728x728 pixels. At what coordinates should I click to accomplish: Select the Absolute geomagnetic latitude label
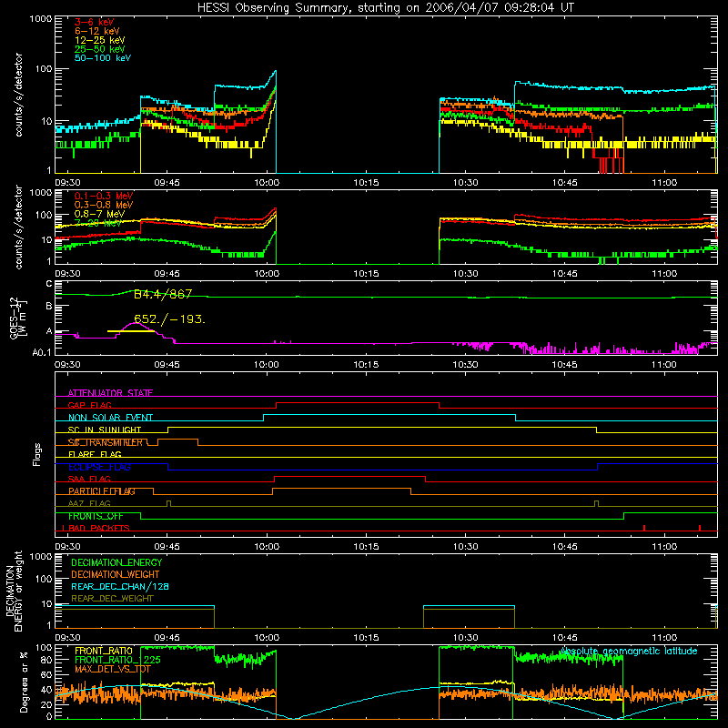coord(629,651)
